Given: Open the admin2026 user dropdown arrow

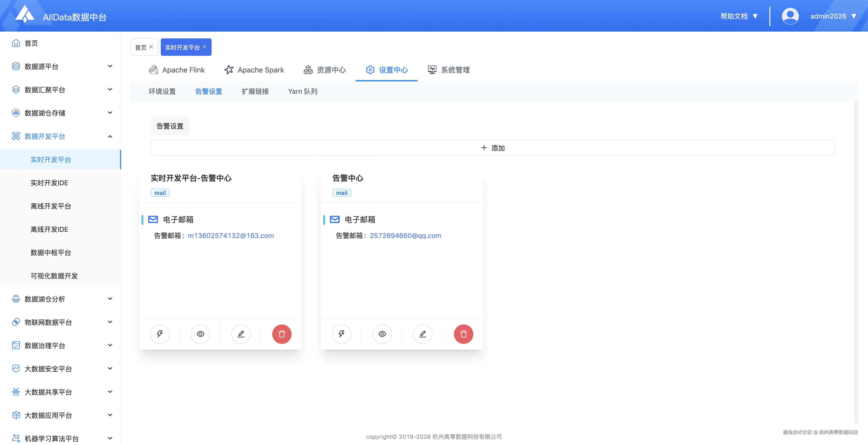Looking at the screenshot, I should pos(854,16).
